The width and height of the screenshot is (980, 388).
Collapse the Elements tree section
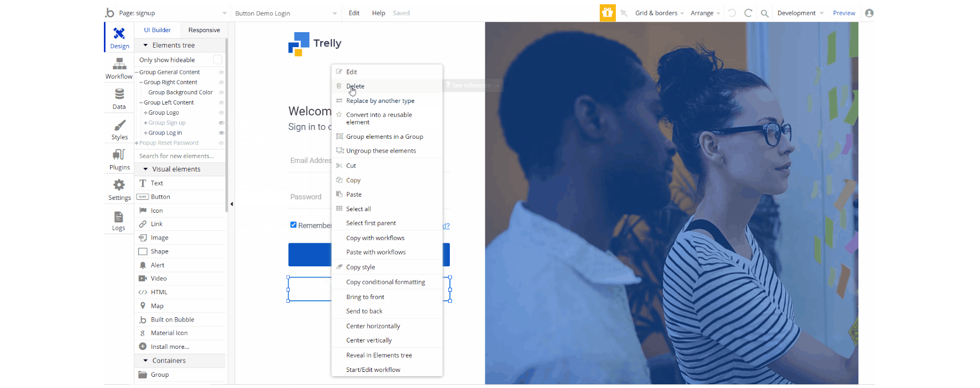[x=146, y=46]
